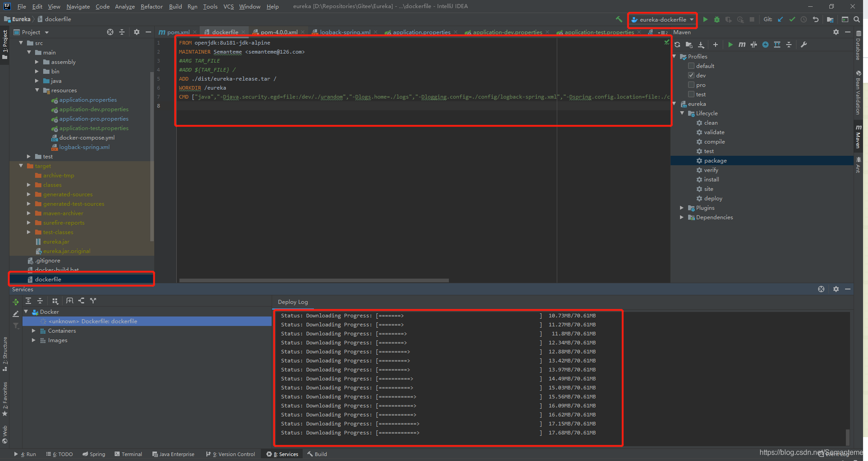Add Maven project plus icon
Viewport: 868px width, 461px height.
pos(716,45)
